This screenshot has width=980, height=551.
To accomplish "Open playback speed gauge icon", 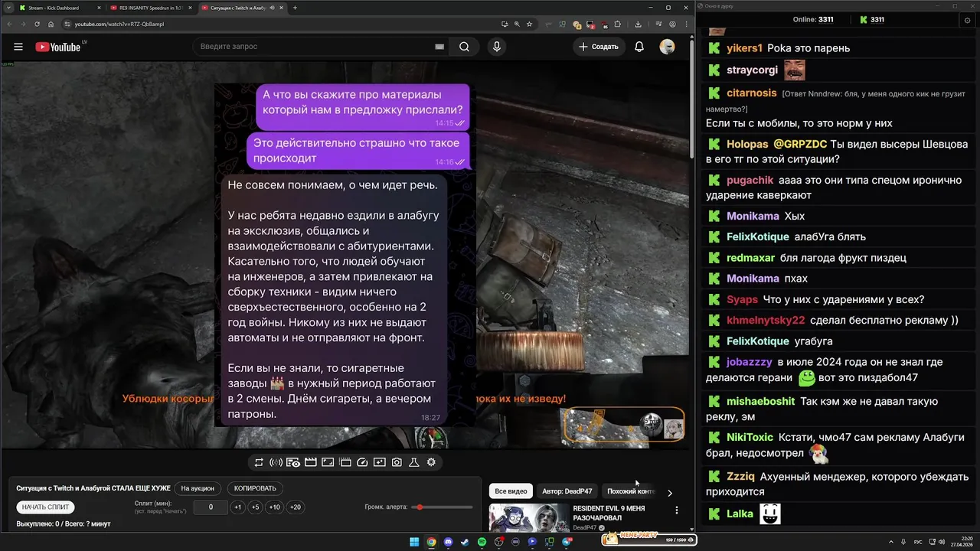I will tap(362, 462).
